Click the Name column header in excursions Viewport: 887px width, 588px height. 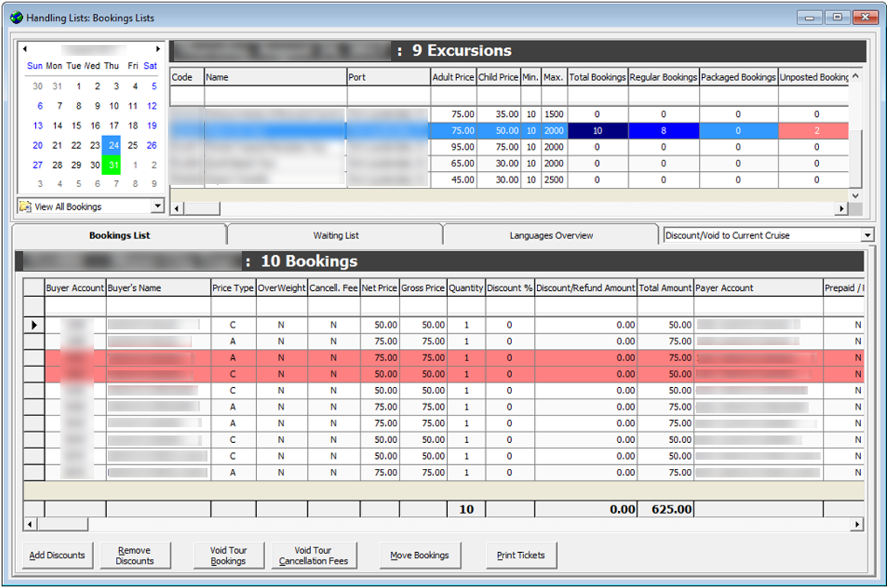276,77
